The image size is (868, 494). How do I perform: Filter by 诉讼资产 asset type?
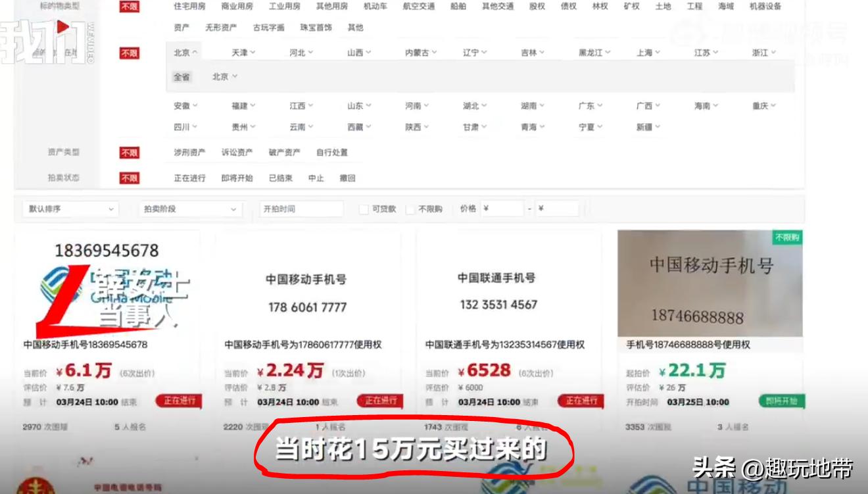tap(236, 153)
